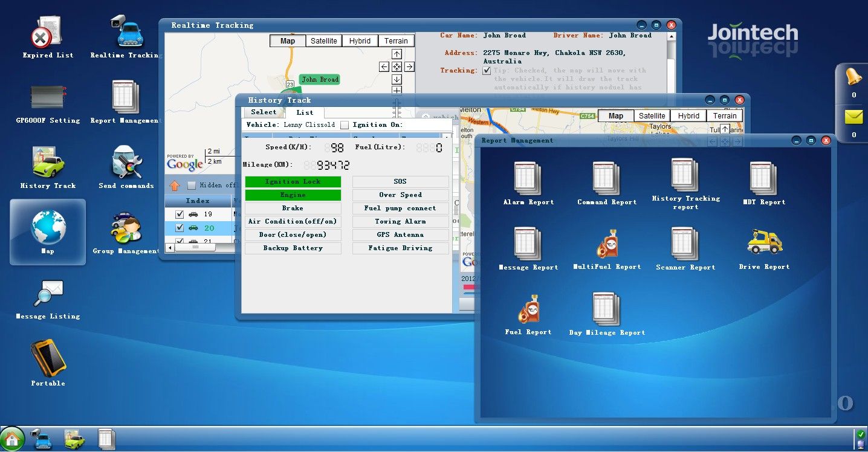Uncheck vehicle row 19 checkbox
Image resolution: width=868 pixels, height=452 pixels.
180,214
